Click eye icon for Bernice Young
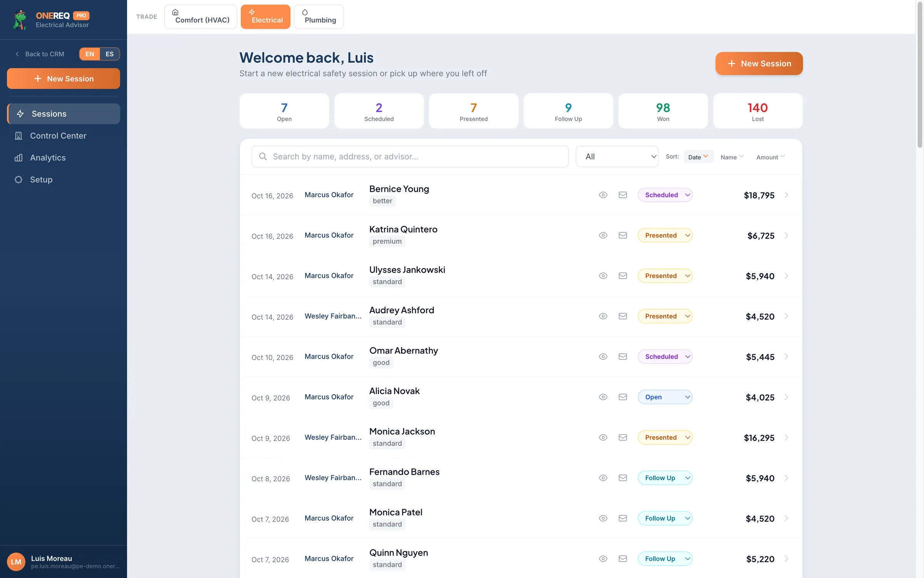The image size is (924, 578). [x=603, y=195]
